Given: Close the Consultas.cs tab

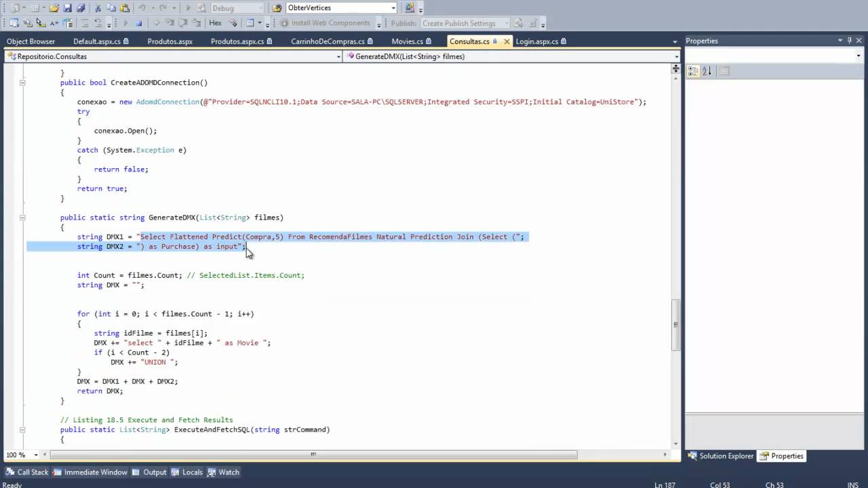Looking at the screenshot, I should pos(507,41).
